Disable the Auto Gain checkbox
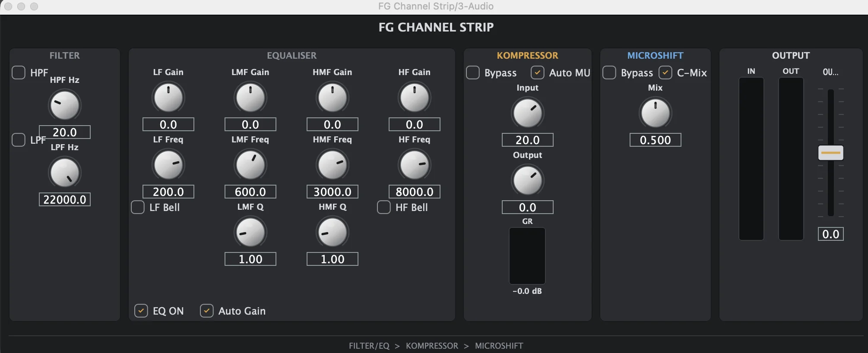The height and width of the screenshot is (353, 868). tap(207, 311)
